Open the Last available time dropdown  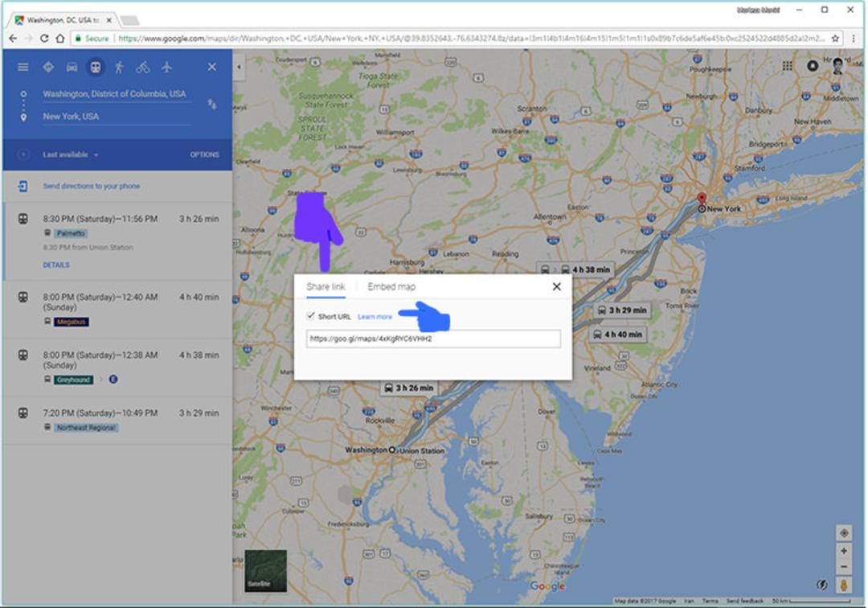pos(70,154)
